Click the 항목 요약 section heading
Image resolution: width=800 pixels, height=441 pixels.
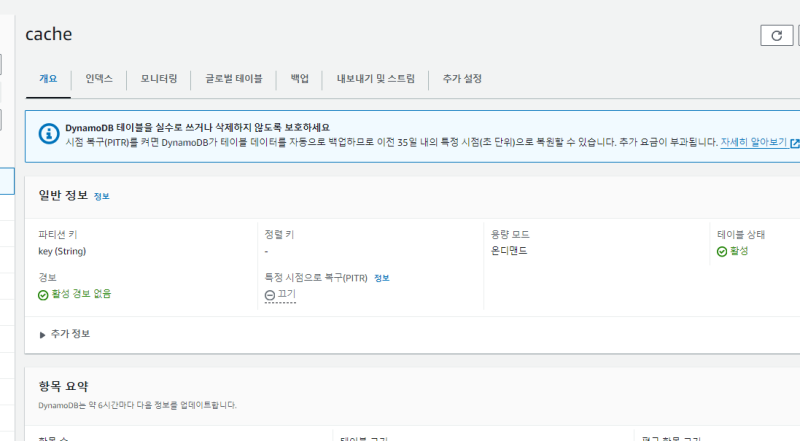(64, 386)
